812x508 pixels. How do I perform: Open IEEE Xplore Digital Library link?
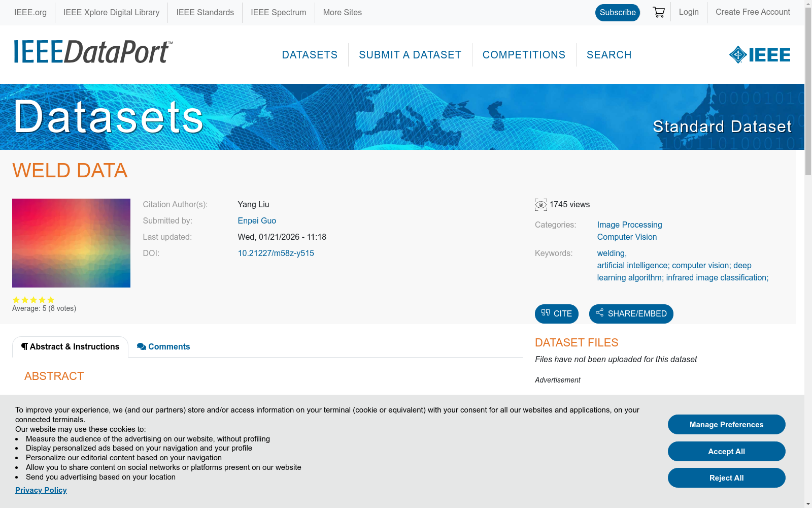(111, 13)
